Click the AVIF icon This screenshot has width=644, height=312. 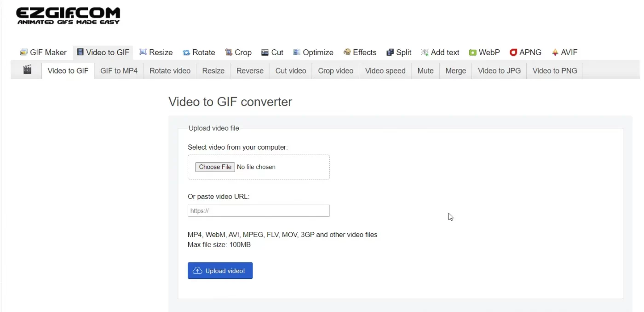[x=555, y=52]
